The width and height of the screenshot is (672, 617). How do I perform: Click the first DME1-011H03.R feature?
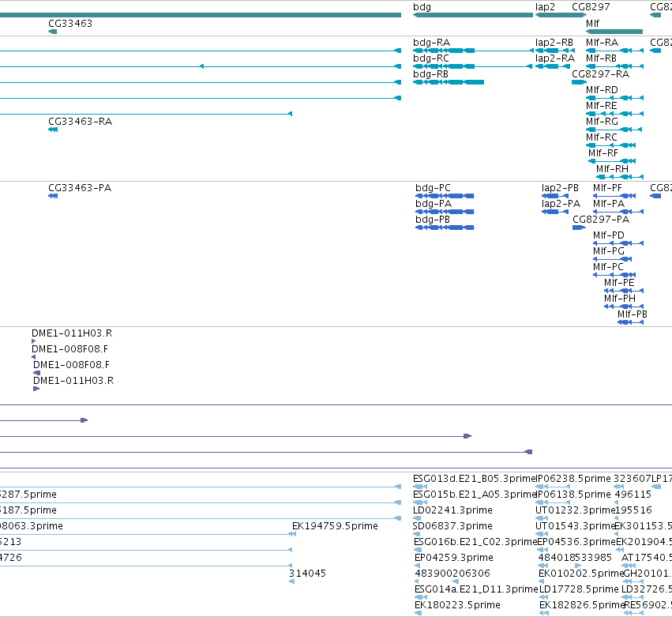coord(33,341)
